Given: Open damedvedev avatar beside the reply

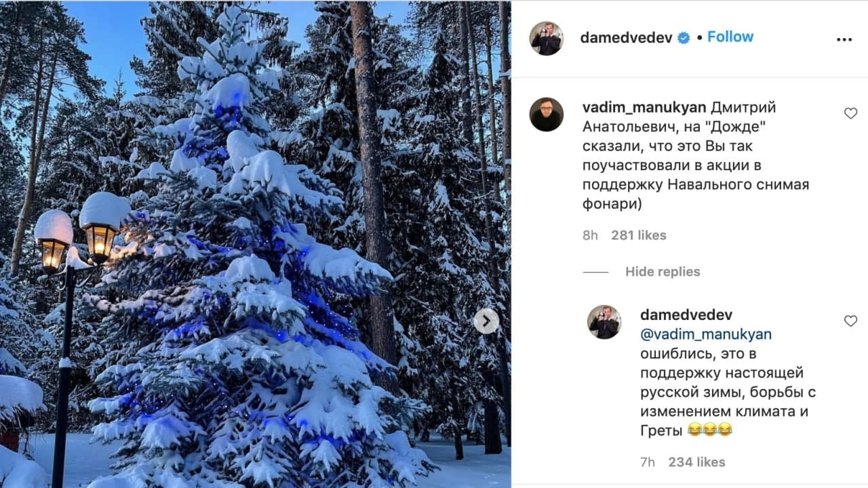Looking at the screenshot, I should click(x=604, y=322).
